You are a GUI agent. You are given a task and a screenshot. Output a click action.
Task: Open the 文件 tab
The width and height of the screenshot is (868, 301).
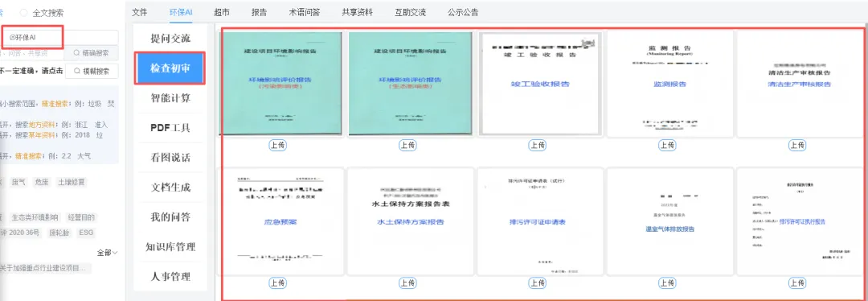click(x=140, y=12)
